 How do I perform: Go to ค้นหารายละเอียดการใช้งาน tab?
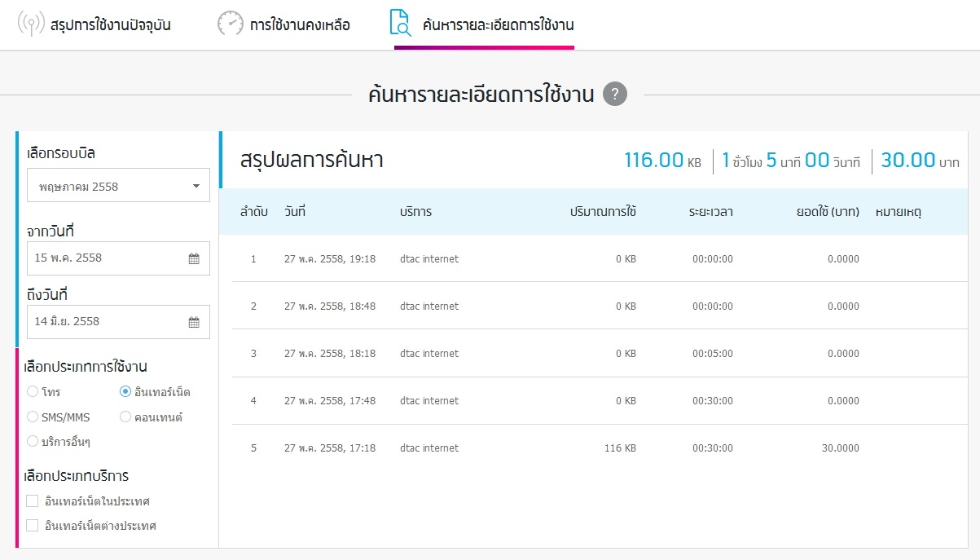point(497,24)
